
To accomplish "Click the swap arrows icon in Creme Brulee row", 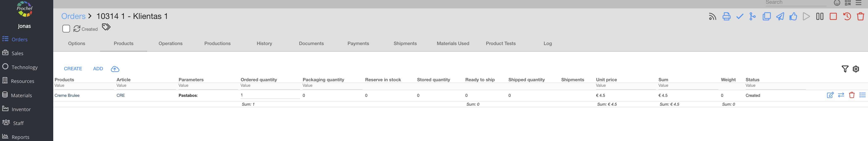I will coord(841,95).
